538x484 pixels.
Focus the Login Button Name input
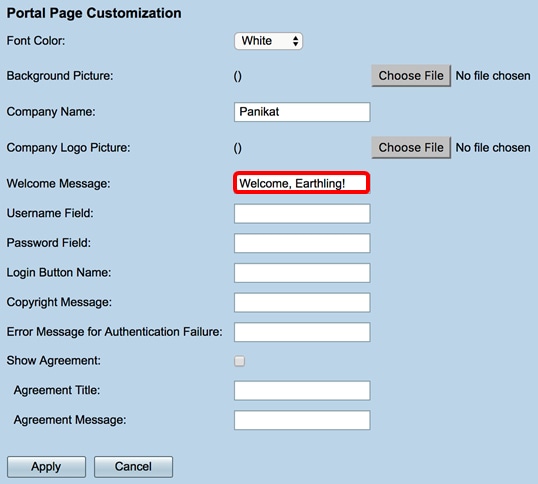point(302,273)
